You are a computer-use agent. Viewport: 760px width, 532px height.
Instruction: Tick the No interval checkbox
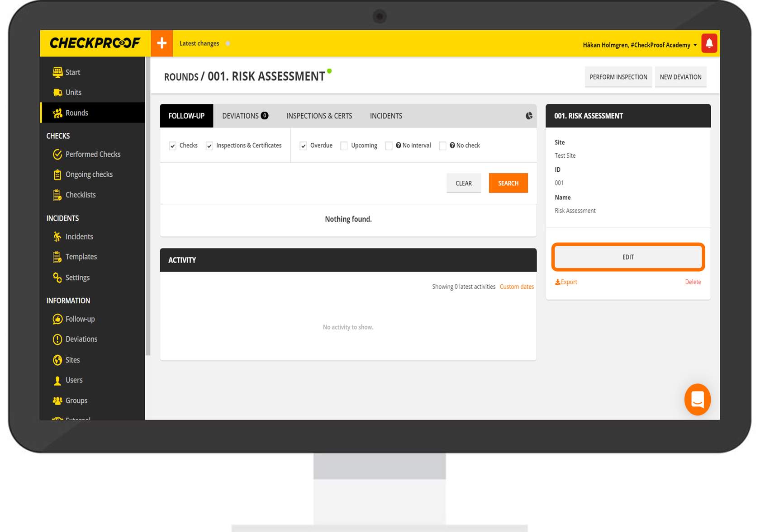(389, 146)
